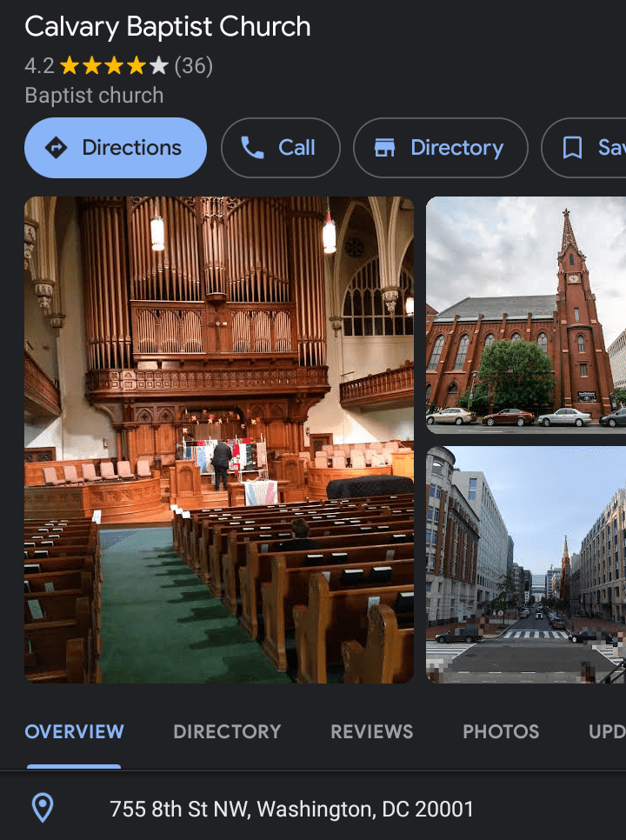The height and width of the screenshot is (840, 626).
Task: Open the pipe organ interior photo
Action: [x=219, y=439]
